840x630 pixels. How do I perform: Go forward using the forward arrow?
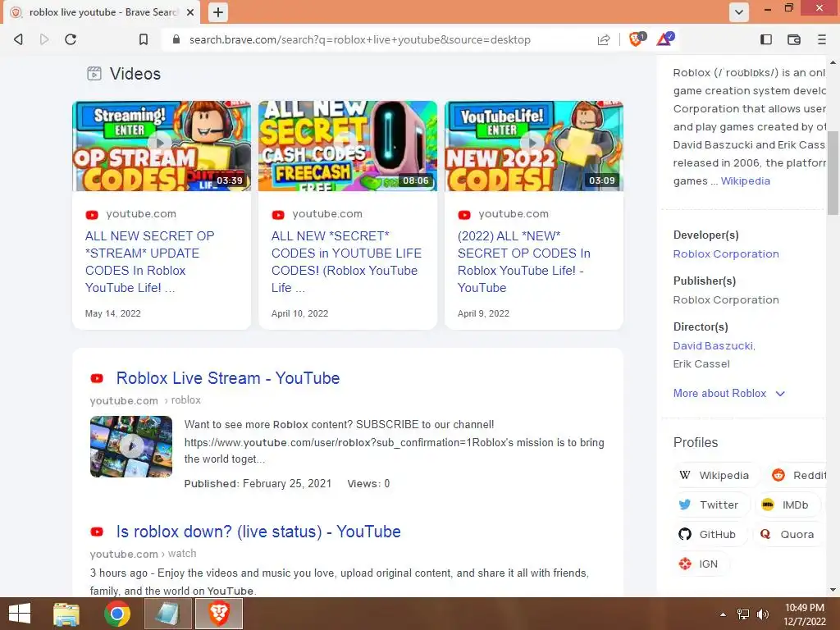pyautogui.click(x=44, y=39)
